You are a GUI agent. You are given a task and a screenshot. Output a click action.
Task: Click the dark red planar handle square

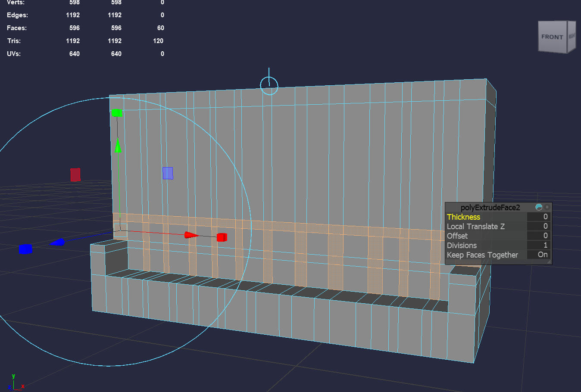75,174
